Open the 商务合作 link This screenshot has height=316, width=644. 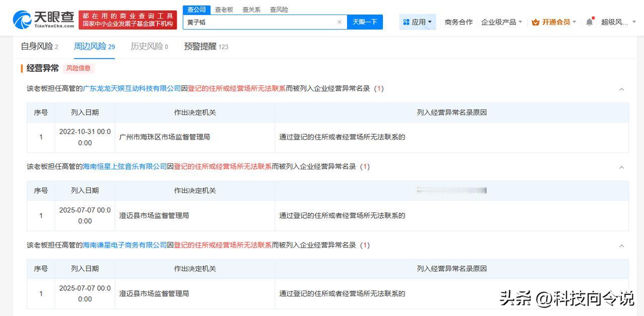(458, 22)
